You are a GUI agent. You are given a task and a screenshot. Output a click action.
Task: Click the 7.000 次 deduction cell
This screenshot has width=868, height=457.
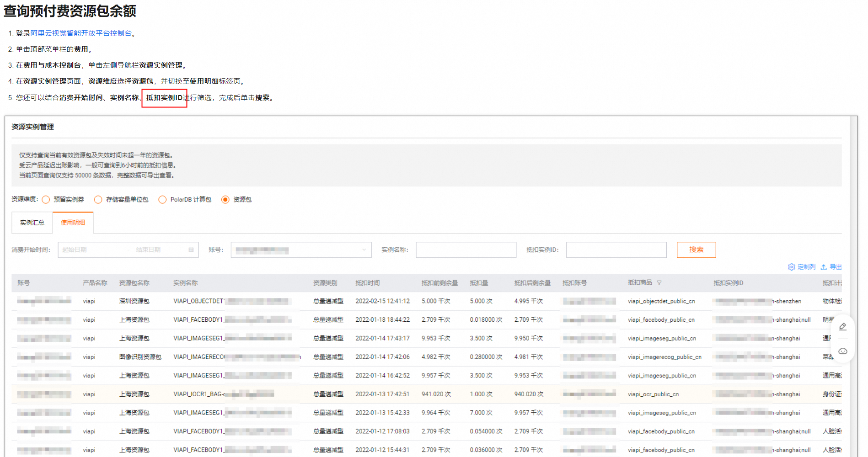(x=481, y=413)
